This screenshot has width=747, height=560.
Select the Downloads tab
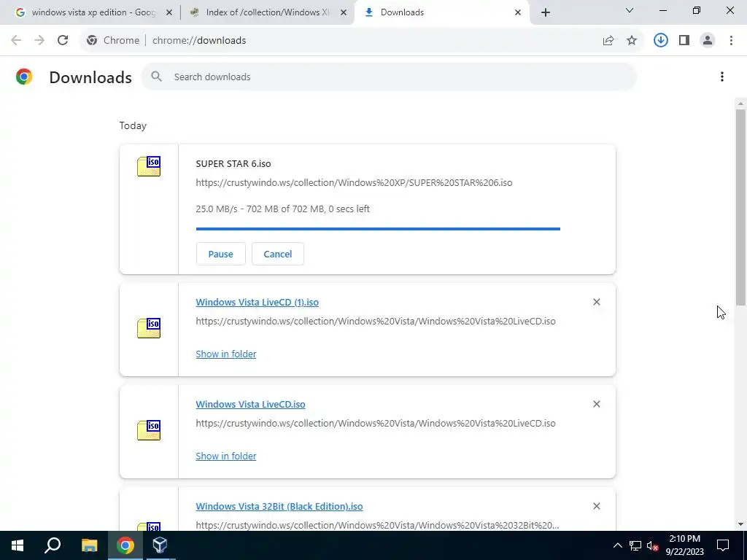coord(442,12)
